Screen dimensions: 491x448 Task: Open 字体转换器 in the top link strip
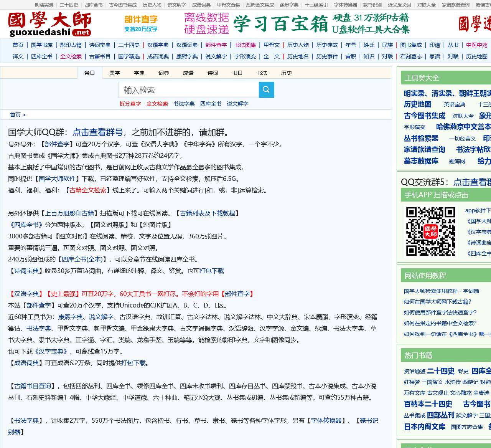pos(346,5)
